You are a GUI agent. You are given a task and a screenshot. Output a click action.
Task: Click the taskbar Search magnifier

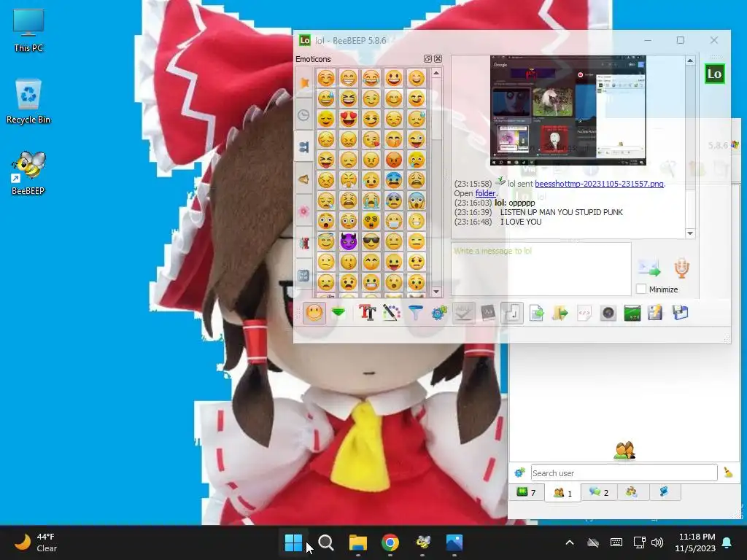coord(326,542)
